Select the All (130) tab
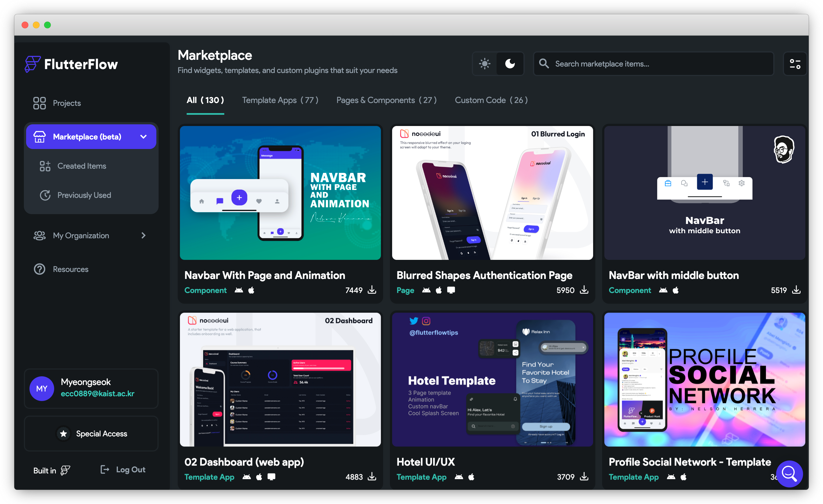 click(x=205, y=100)
